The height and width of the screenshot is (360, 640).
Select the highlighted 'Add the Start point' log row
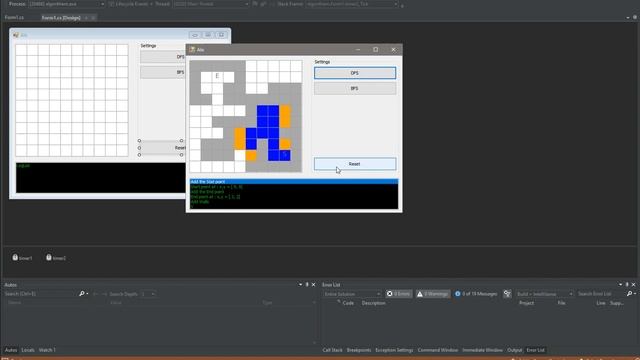pos(294,182)
